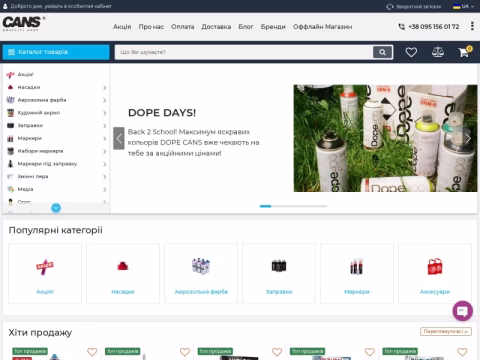This screenshot has width=480, height=360.
Task: Click the search magnifier button
Action: coord(382,52)
